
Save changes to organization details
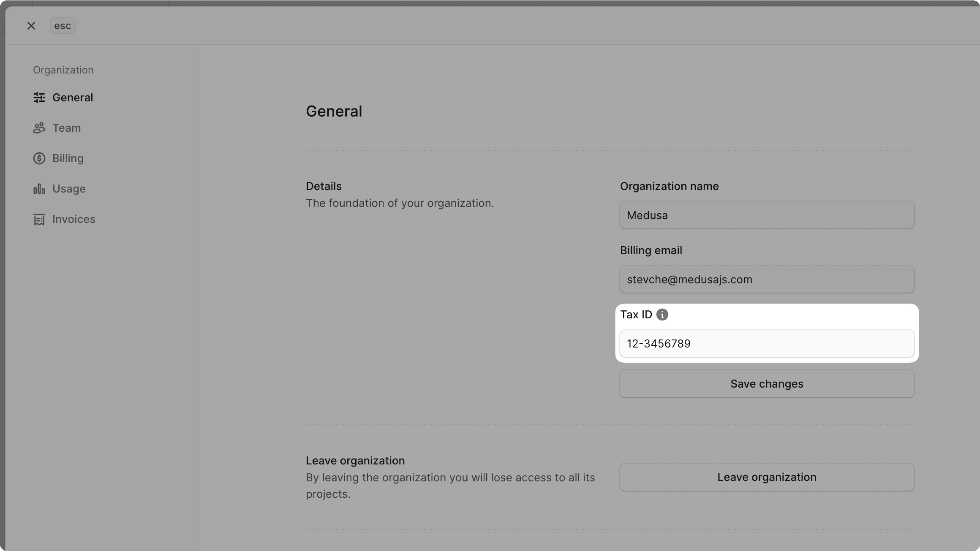point(767,384)
